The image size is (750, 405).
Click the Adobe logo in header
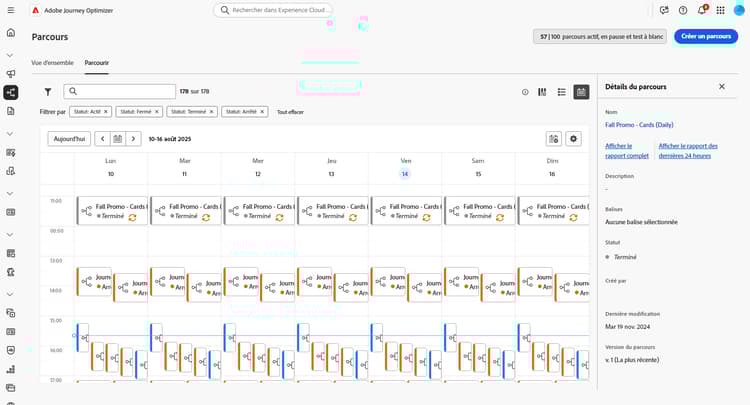coord(35,10)
